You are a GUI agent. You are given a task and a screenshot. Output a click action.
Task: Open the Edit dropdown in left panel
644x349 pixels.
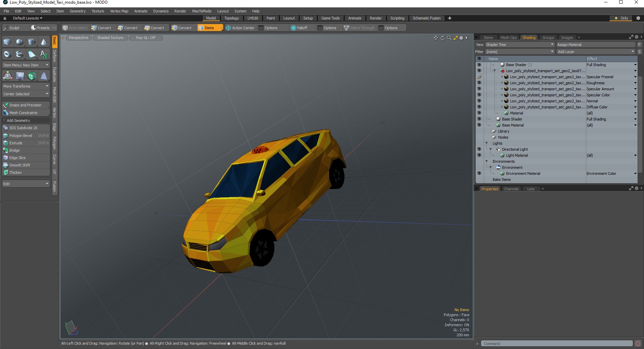tap(26, 184)
